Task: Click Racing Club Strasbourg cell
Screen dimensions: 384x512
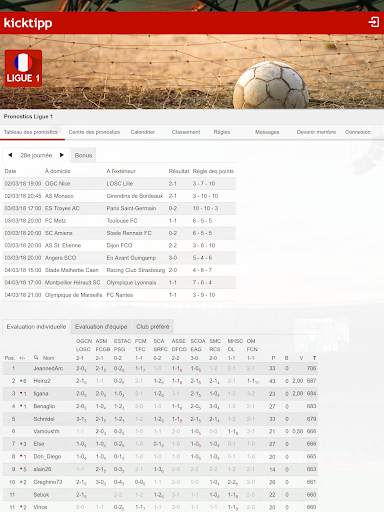Action: [x=136, y=270]
